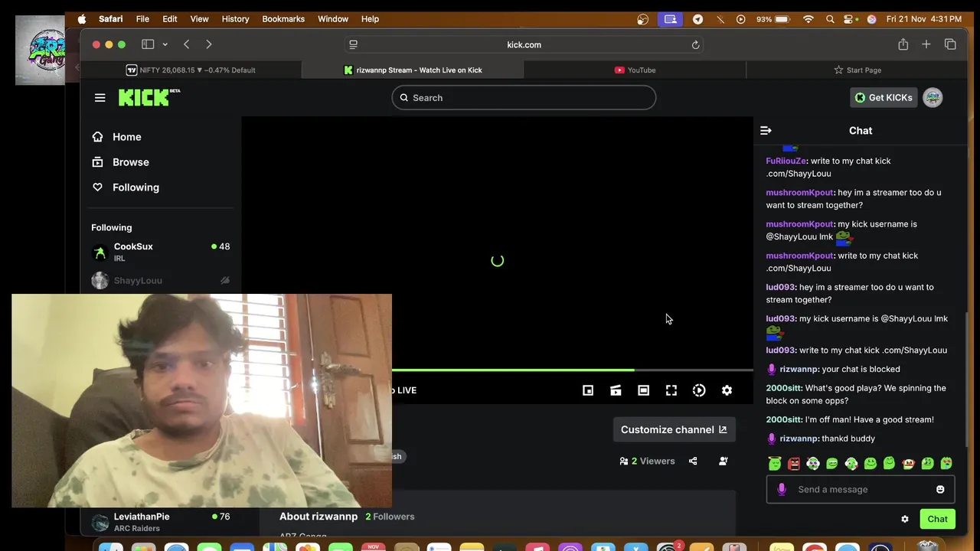Open the Wi-Fi menu bar status
Viewport: 980px width, 551px height.
(x=808, y=19)
